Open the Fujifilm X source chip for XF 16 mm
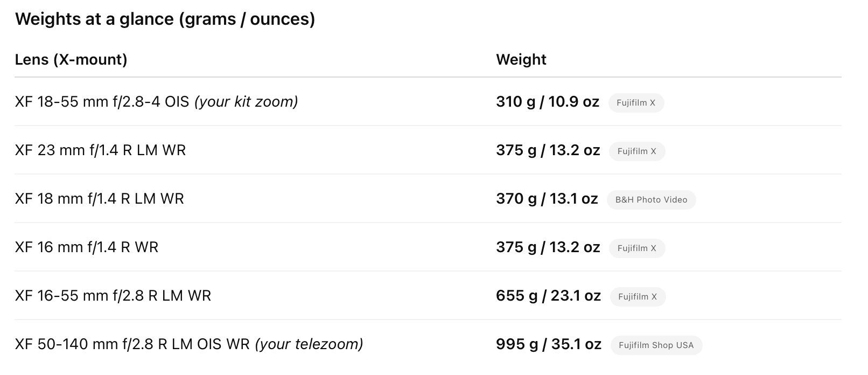This screenshot has height=375, width=868. point(636,248)
